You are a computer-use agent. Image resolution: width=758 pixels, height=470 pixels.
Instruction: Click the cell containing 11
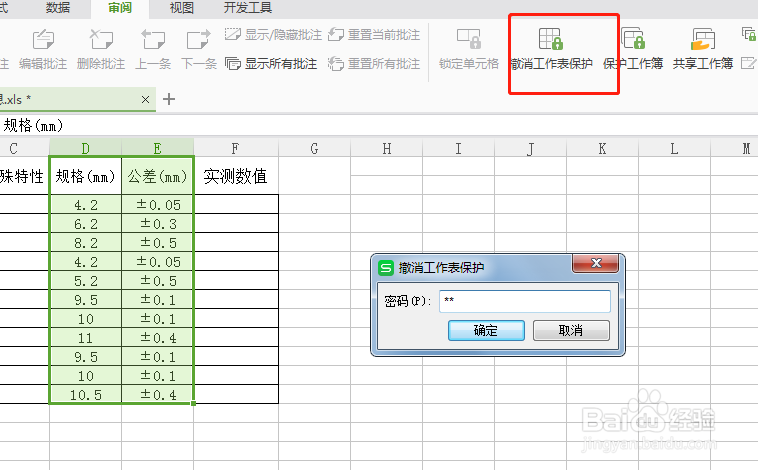[x=85, y=338]
